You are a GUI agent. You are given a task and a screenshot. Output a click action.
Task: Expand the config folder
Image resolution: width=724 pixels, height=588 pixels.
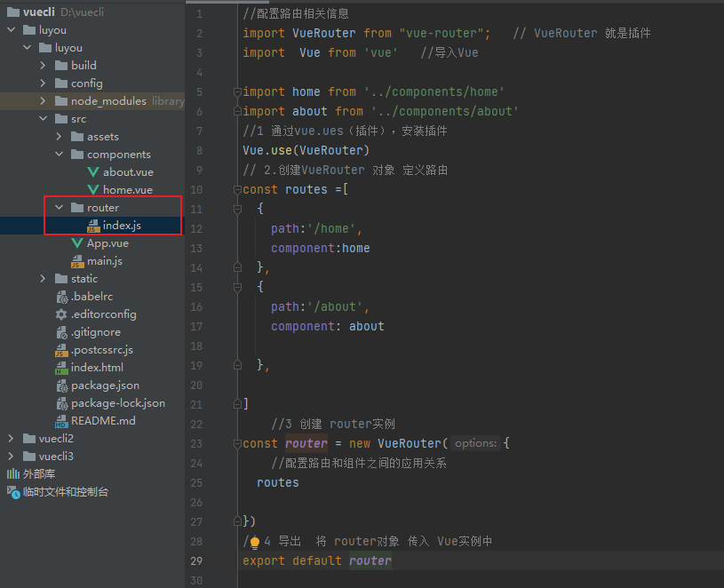click(43, 83)
